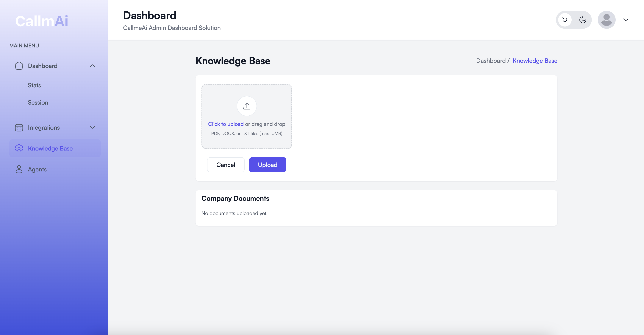This screenshot has height=335, width=644.
Task: Collapse the Dashboard menu using its chevron
Action: [x=93, y=66]
